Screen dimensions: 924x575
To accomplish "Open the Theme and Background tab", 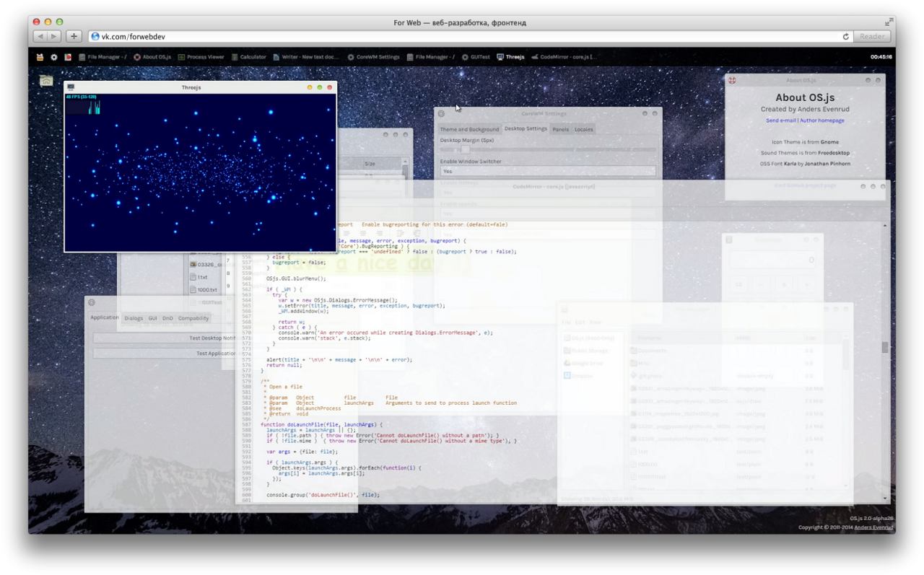I will [x=469, y=129].
